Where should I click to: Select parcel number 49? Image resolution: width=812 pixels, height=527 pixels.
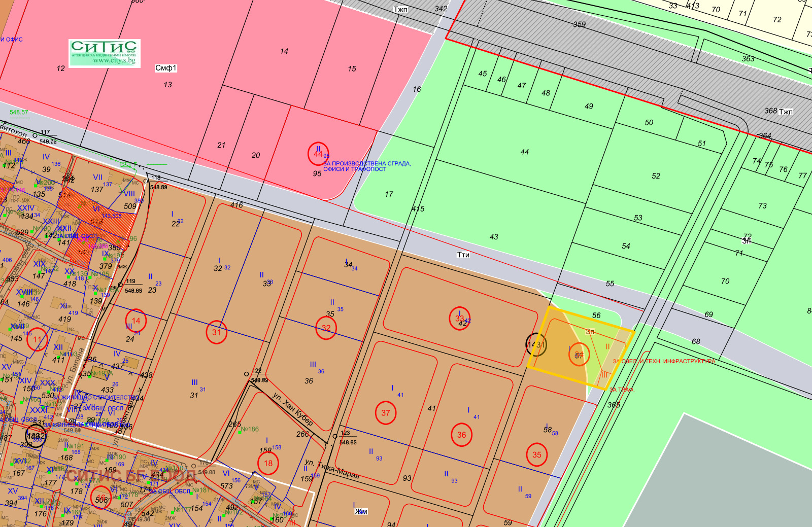pyautogui.click(x=589, y=106)
